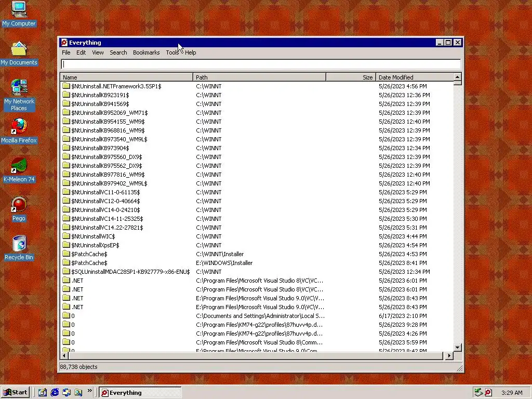Screen dimensions: 532x399
Task: Open the Help menu
Action: [190, 52]
